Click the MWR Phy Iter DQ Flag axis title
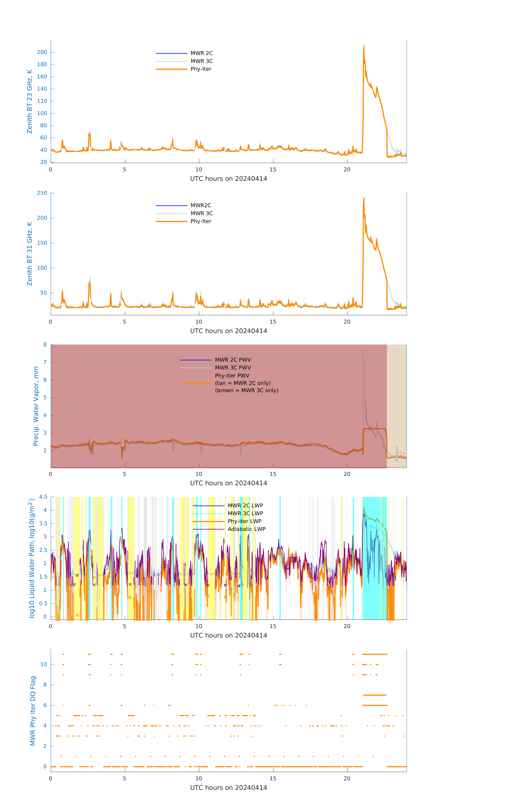518x812 pixels. click(33, 710)
